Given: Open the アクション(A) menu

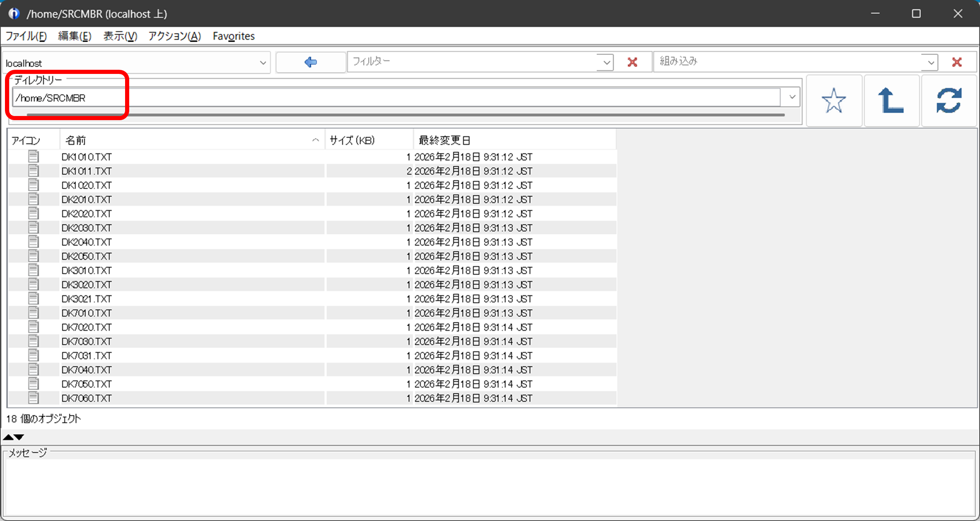Looking at the screenshot, I should click(174, 36).
